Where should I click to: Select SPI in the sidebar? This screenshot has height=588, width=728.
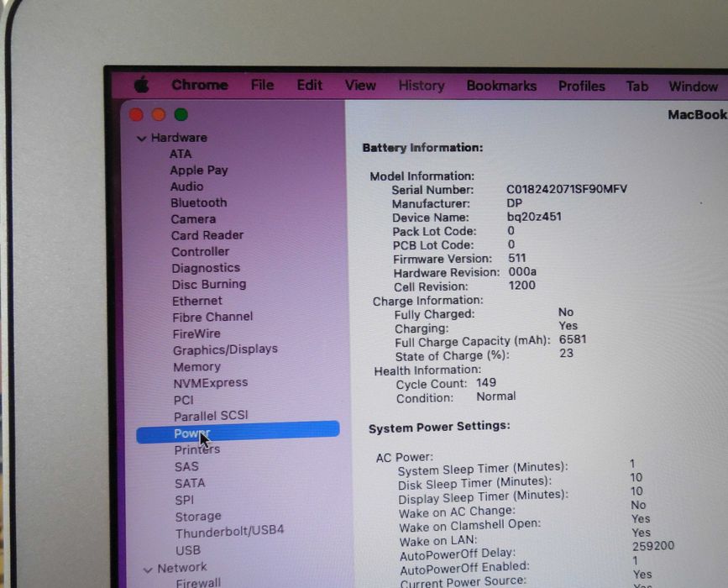185,500
